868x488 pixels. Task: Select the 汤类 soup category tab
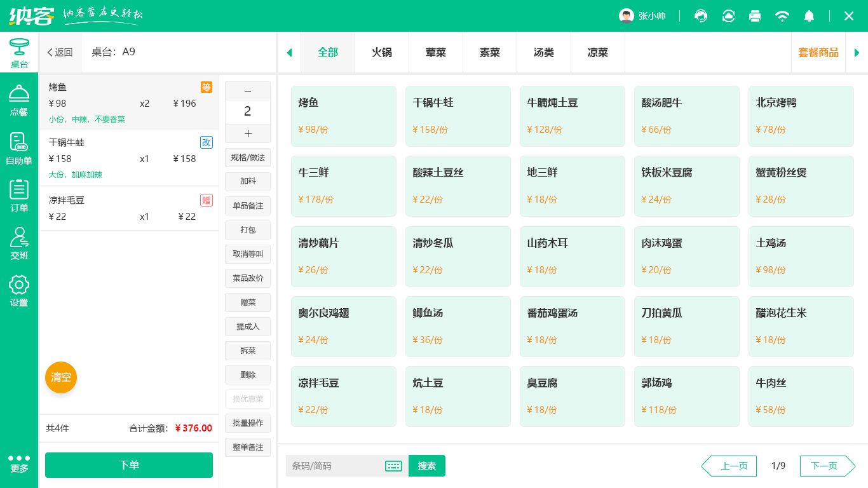(x=543, y=52)
